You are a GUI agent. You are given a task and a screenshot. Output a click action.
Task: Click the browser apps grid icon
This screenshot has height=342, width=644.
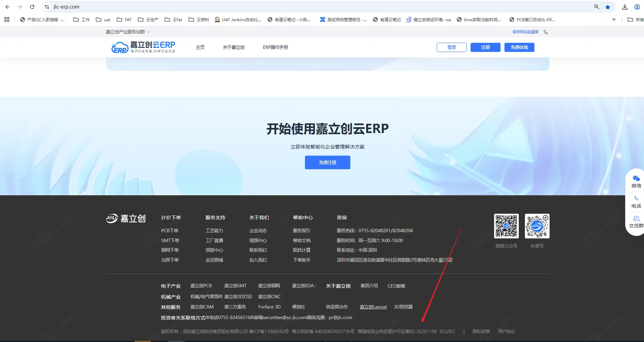pyautogui.click(x=7, y=19)
